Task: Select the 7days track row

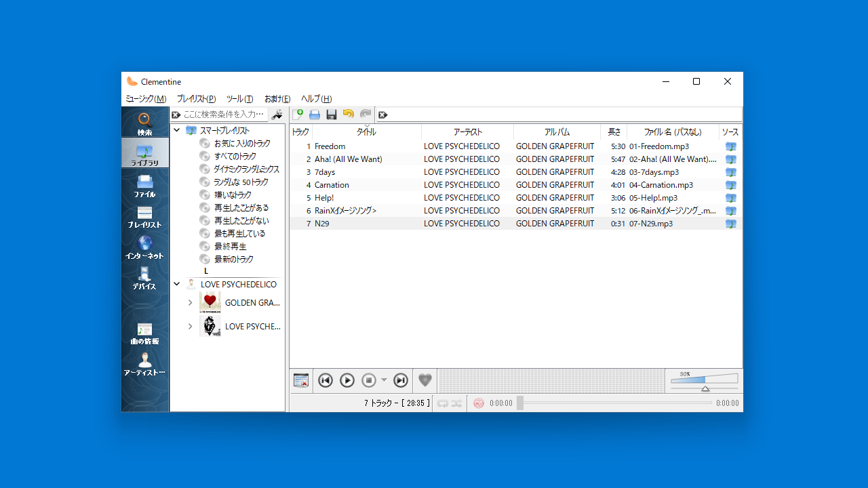Action: tap(515, 172)
